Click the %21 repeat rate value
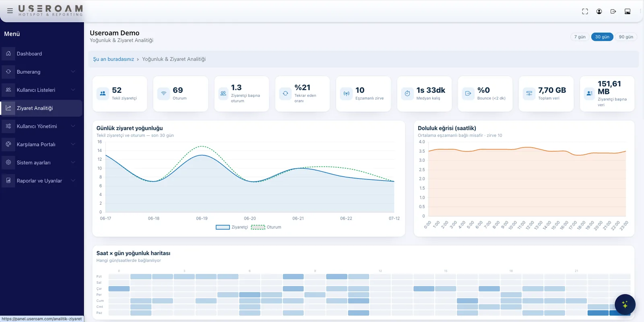 [302, 87]
